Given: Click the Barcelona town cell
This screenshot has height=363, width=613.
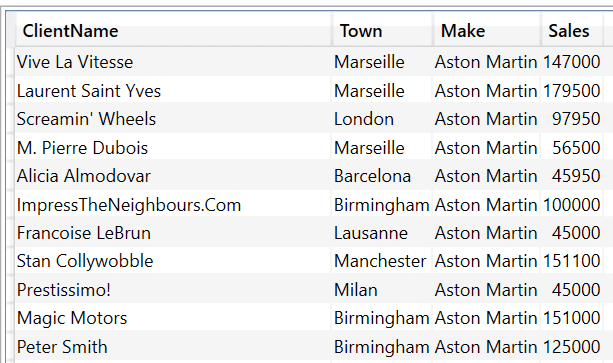Looking at the screenshot, I should click(x=382, y=176).
